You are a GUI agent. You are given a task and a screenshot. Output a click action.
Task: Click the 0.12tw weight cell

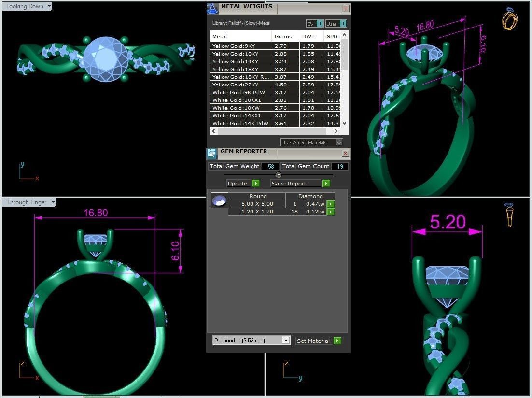pyautogui.click(x=315, y=212)
